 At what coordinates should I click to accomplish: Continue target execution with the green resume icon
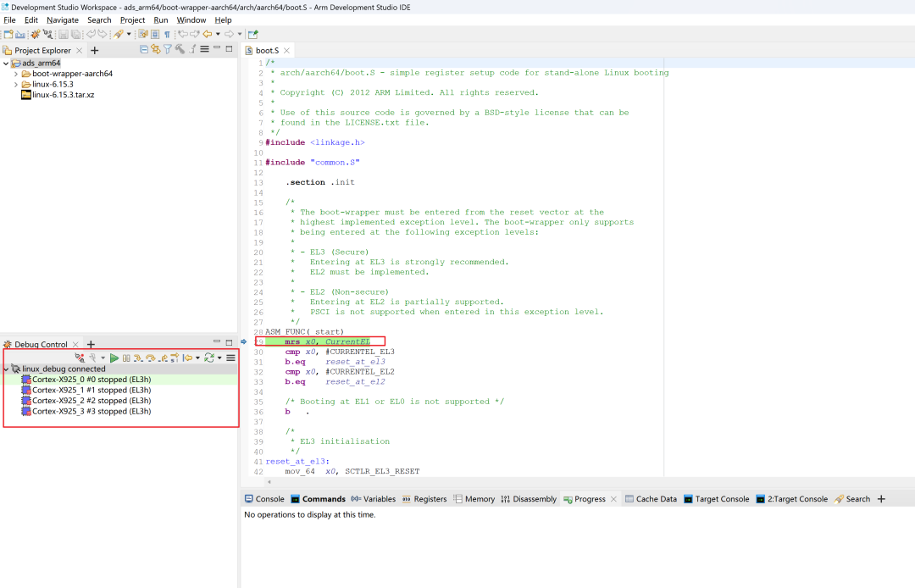[115, 358]
